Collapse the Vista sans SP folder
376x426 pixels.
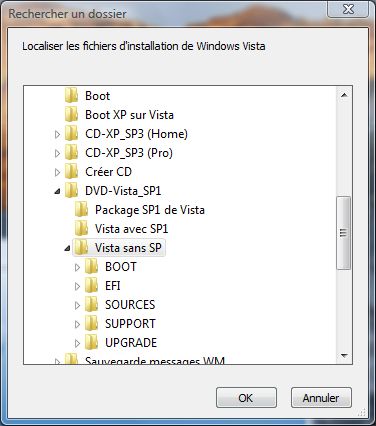coord(67,248)
